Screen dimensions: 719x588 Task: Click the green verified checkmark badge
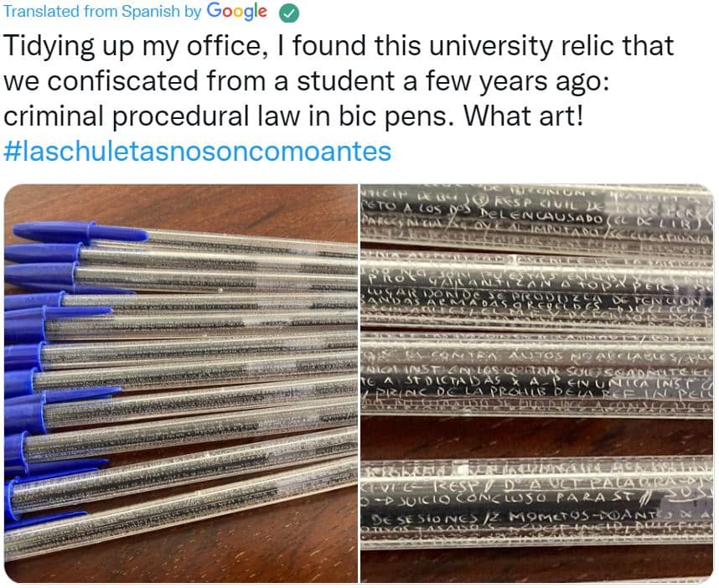[x=289, y=13]
